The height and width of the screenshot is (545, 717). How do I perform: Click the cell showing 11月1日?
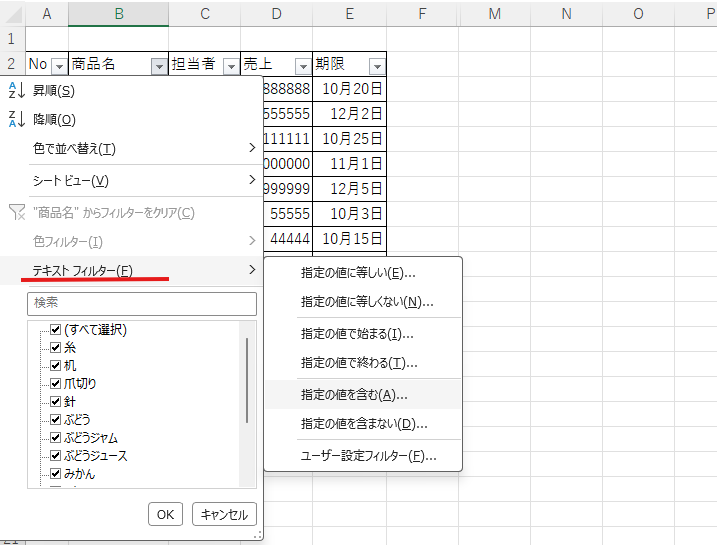[x=349, y=164]
